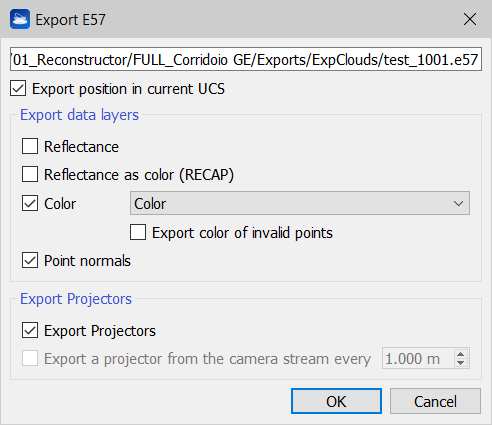Screen dimensions: 492x425
Task: Uncheck the Export Projectors checkbox
Action: 30,330
